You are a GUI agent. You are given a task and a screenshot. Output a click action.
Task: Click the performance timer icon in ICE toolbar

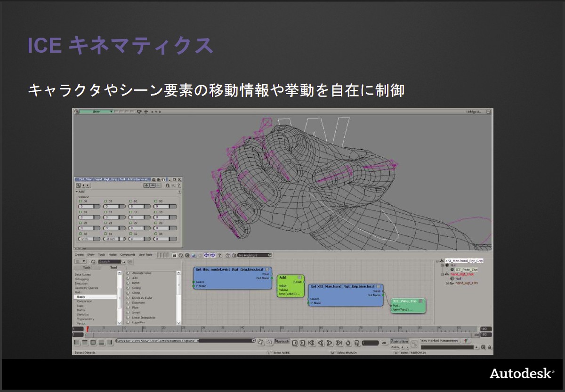(227, 256)
